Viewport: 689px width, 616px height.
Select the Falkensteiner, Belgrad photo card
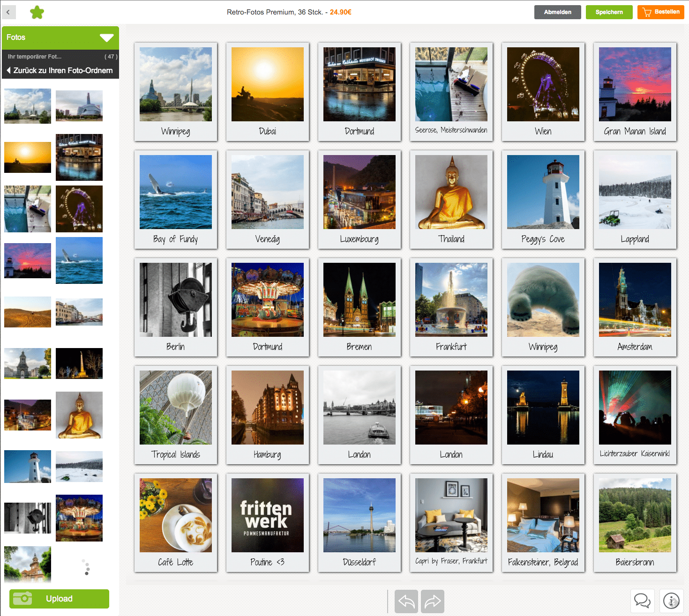[543, 523]
